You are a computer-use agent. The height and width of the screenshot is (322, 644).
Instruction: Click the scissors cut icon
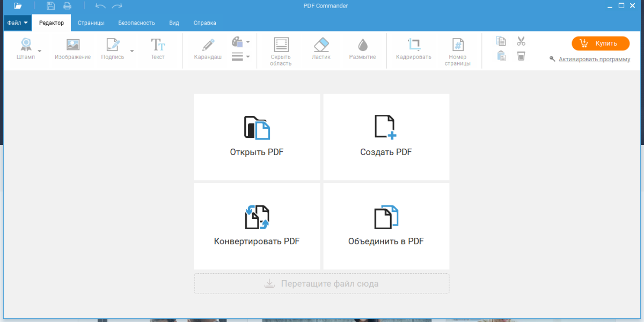[x=521, y=42]
